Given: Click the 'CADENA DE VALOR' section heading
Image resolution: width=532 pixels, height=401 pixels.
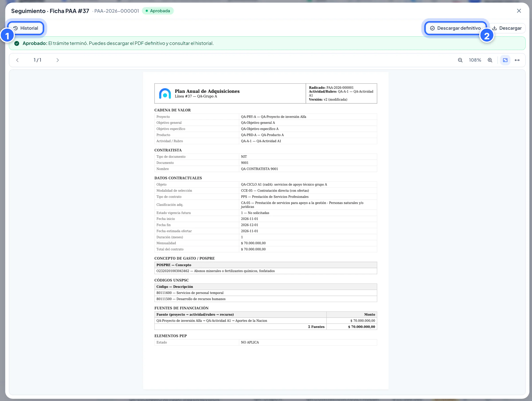Looking at the screenshot, I should click(x=172, y=110).
